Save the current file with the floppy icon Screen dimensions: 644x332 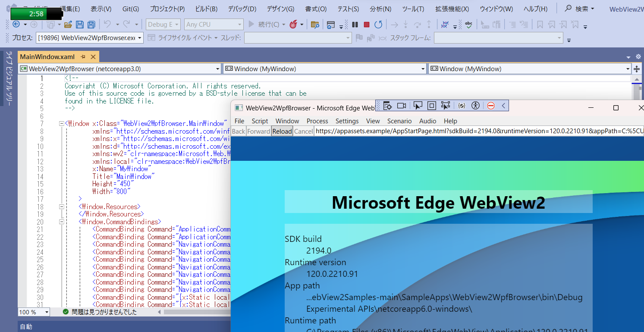(x=79, y=25)
